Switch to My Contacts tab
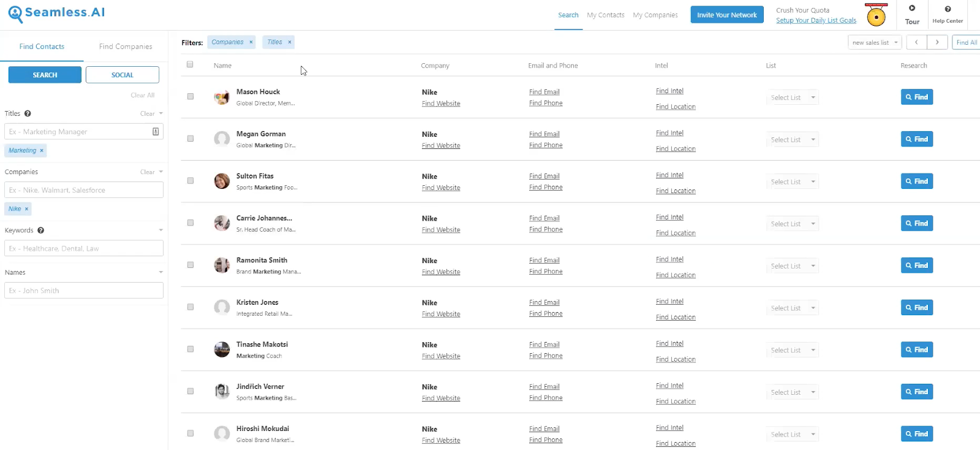980x450 pixels. (606, 15)
